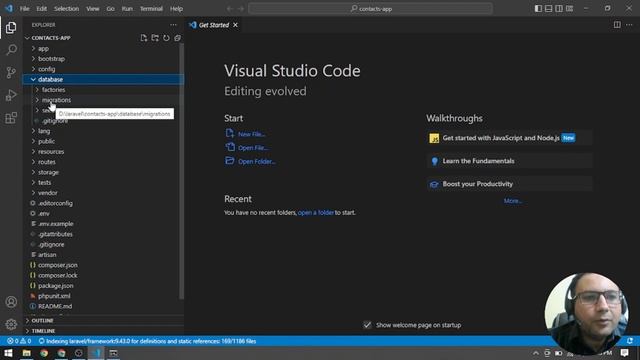Open editor more actions menu
Screen dimensions: 640x360
pos(629,25)
